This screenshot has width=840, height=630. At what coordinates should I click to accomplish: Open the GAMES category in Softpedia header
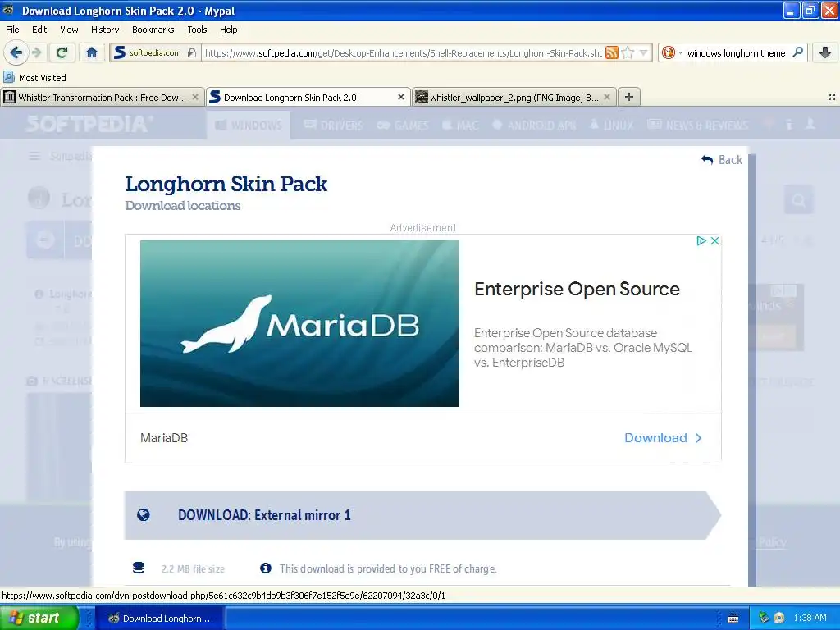(x=402, y=126)
